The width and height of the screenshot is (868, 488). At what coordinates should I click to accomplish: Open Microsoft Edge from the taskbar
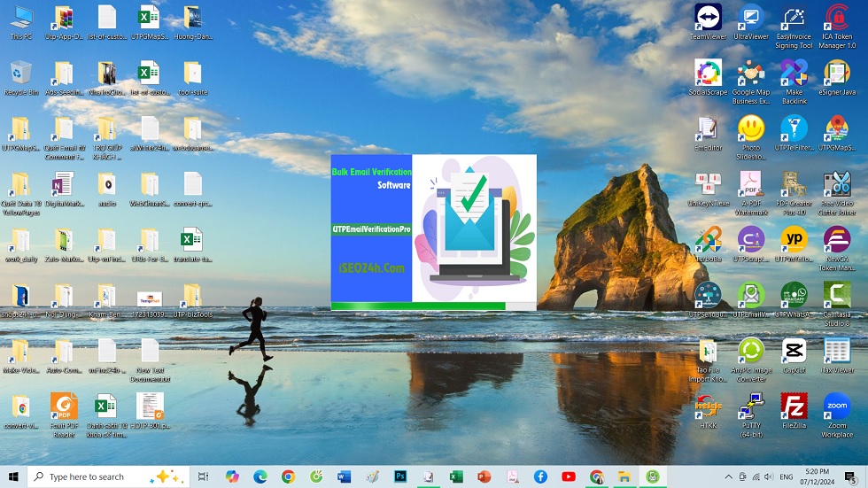click(x=260, y=476)
